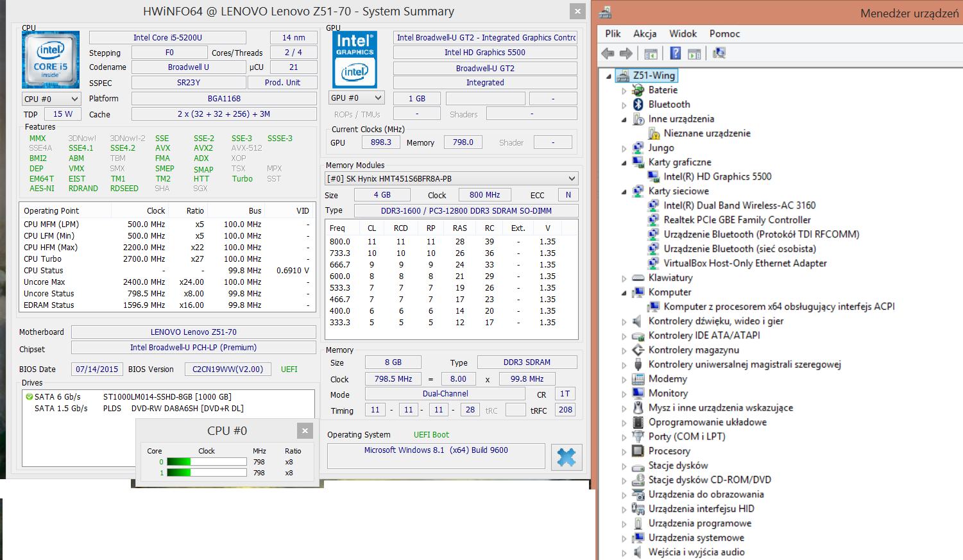The width and height of the screenshot is (963, 560).
Task: Open the Pomoc menu
Action: [724, 33]
